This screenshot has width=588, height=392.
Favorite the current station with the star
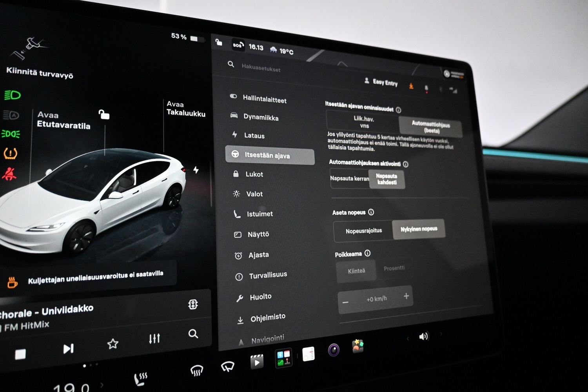point(113,344)
